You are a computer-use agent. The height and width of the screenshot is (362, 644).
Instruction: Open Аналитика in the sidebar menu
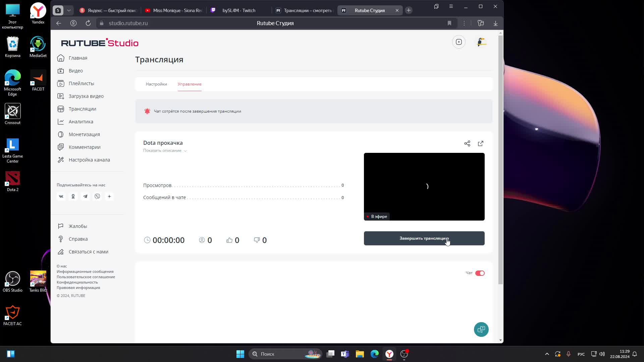(x=81, y=122)
